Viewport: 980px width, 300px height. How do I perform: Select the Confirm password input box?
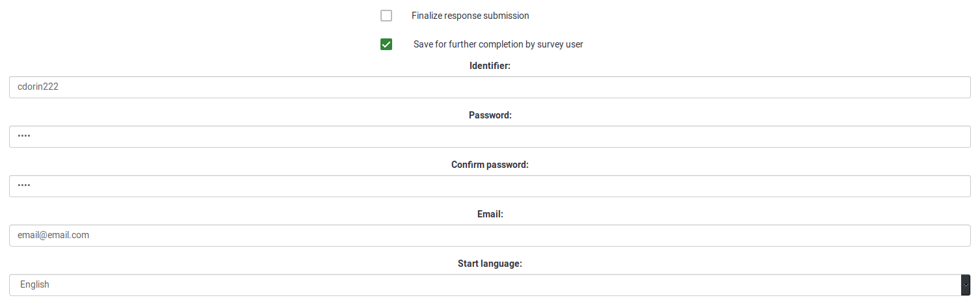(x=490, y=186)
